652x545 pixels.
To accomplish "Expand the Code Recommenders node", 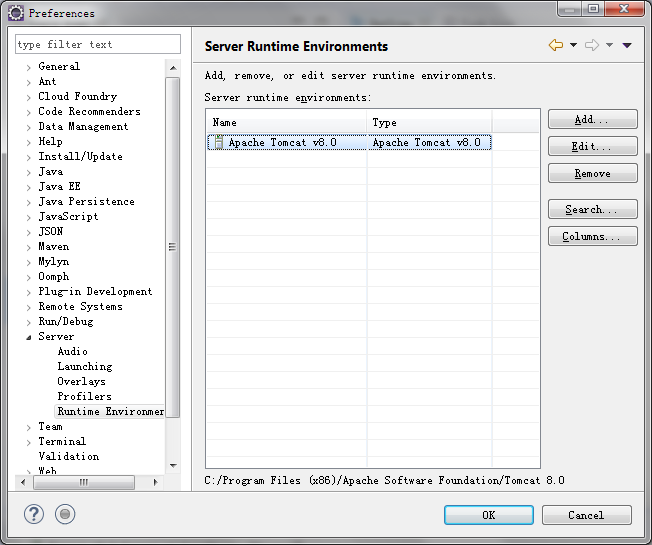I will tap(28, 112).
